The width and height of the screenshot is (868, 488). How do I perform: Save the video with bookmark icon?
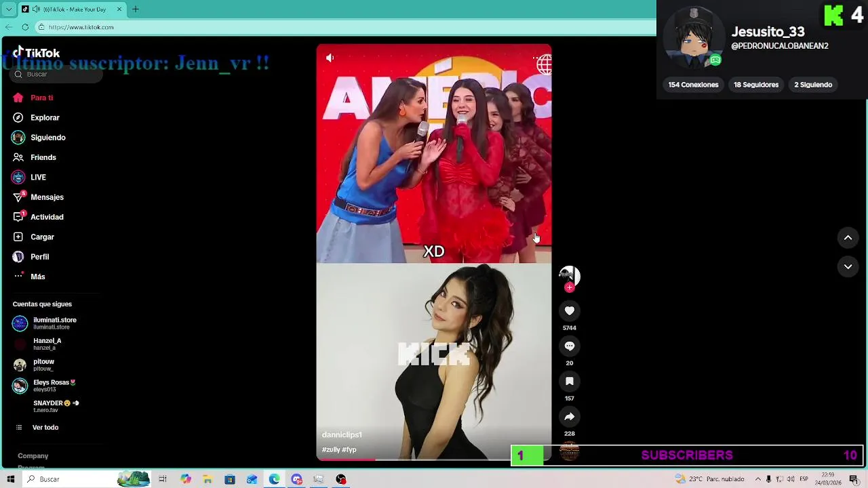pyautogui.click(x=570, y=382)
